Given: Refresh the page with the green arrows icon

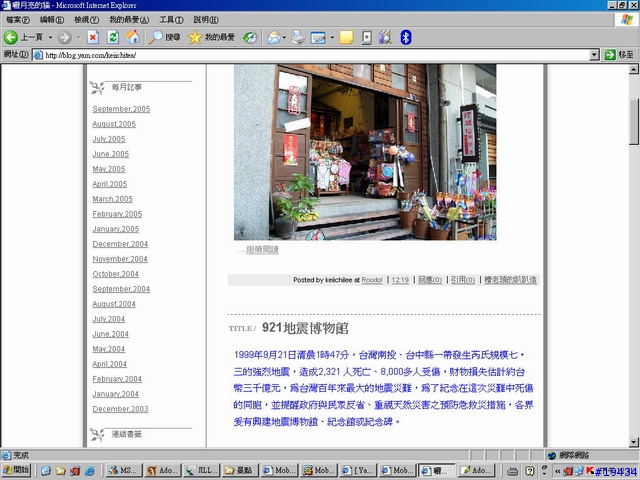Looking at the screenshot, I should coord(113,38).
